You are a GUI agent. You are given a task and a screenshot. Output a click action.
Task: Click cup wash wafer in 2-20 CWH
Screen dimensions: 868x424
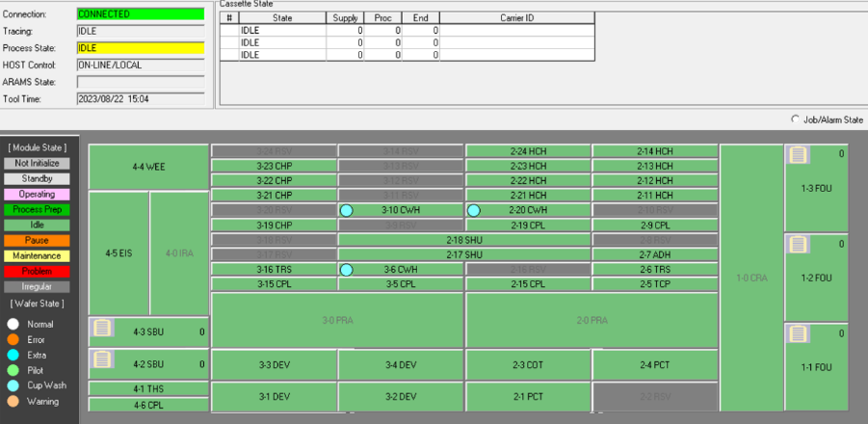click(x=474, y=210)
